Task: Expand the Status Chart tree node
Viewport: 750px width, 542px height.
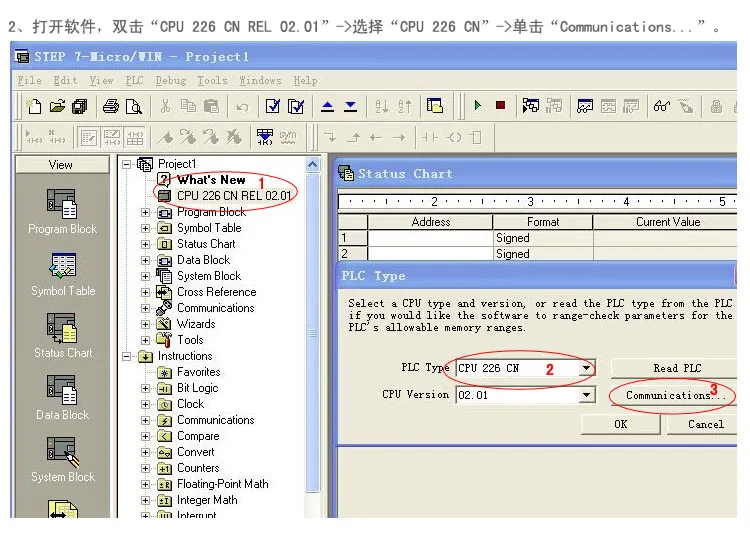Action: [145, 244]
